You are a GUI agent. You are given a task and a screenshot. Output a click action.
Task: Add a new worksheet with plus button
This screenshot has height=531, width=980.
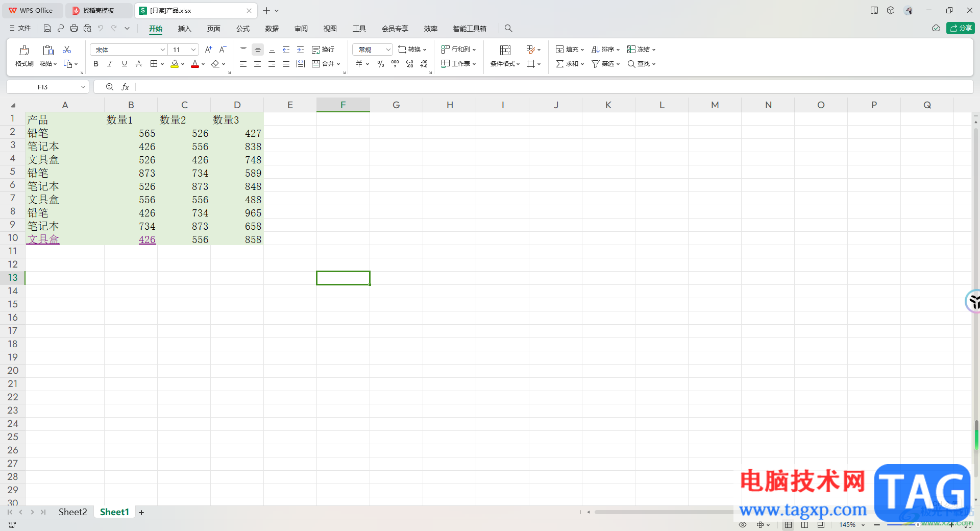(x=141, y=513)
